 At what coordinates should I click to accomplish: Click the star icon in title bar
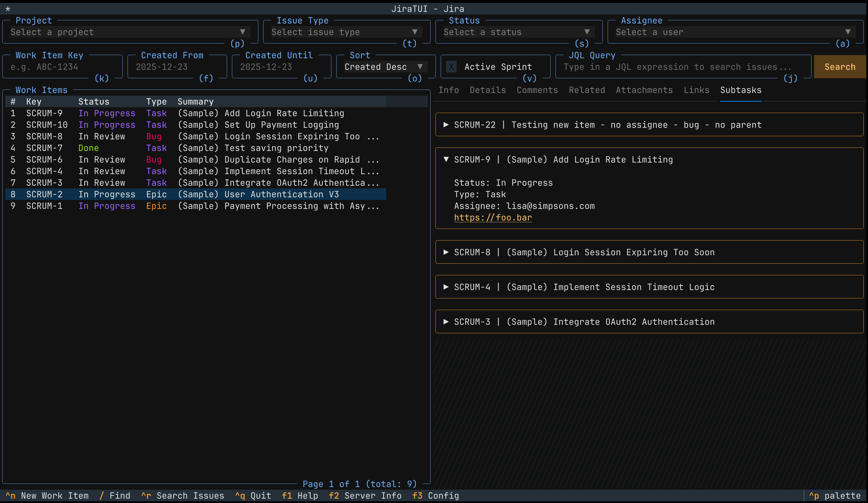point(8,9)
